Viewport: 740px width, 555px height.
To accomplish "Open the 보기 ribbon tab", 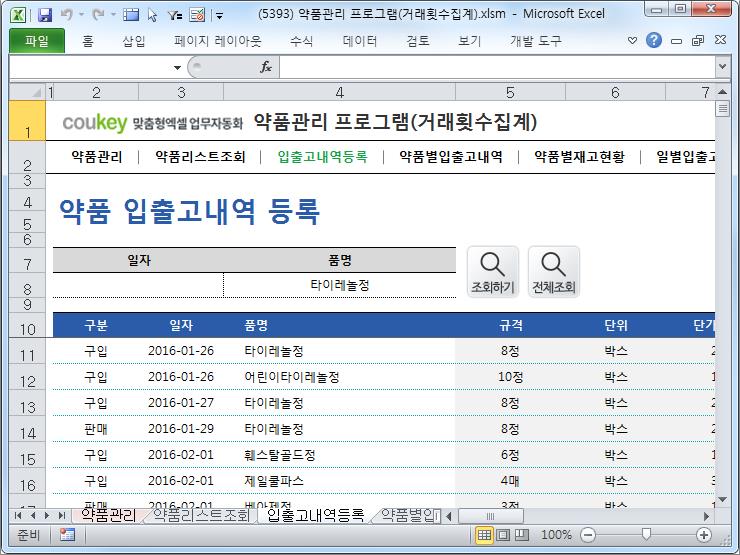I will (470, 41).
